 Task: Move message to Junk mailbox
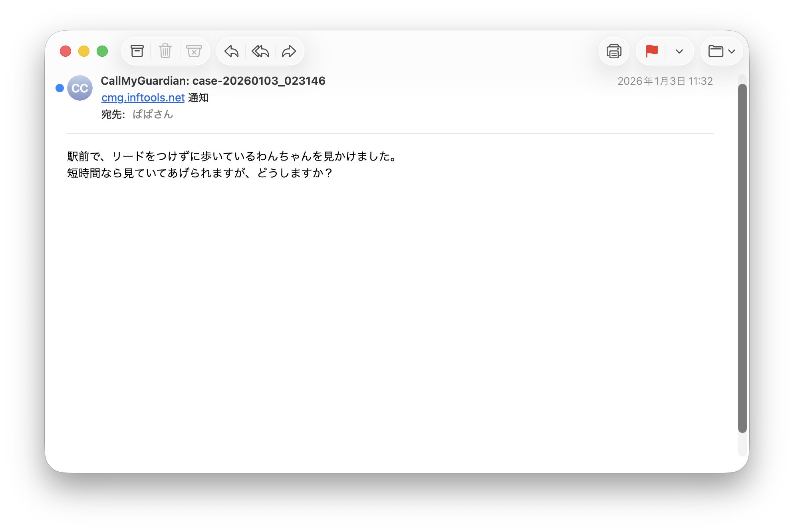click(194, 51)
